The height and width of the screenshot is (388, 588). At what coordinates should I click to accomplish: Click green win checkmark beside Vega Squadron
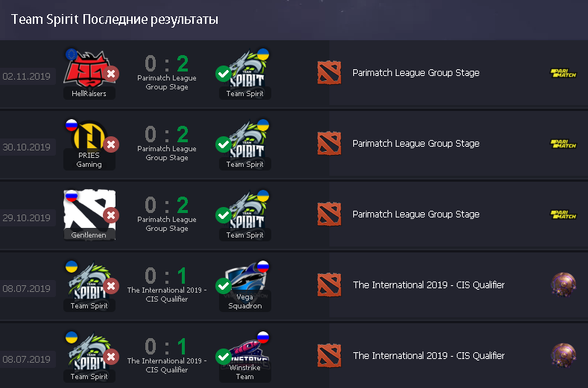click(224, 286)
